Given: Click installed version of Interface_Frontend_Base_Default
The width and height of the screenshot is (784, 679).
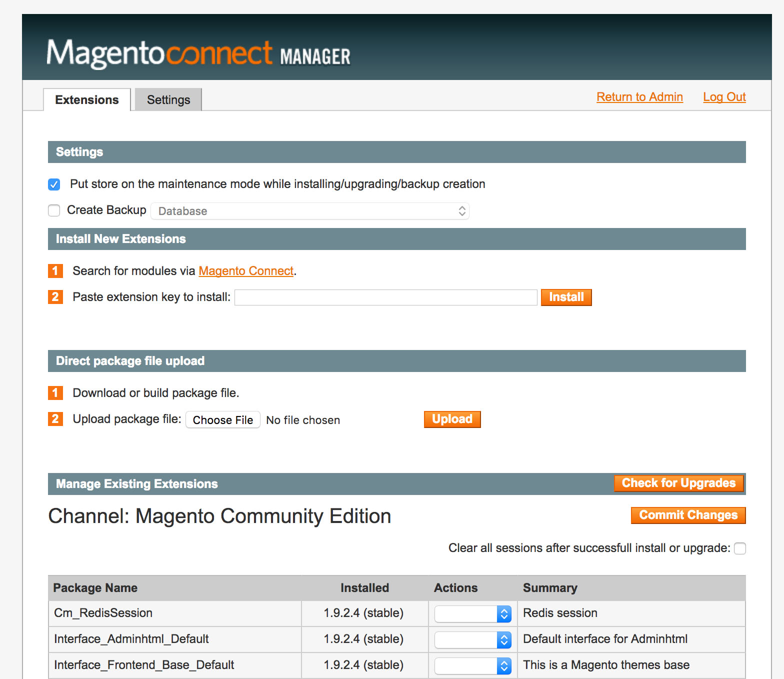Looking at the screenshot, I should pos(363,665).
